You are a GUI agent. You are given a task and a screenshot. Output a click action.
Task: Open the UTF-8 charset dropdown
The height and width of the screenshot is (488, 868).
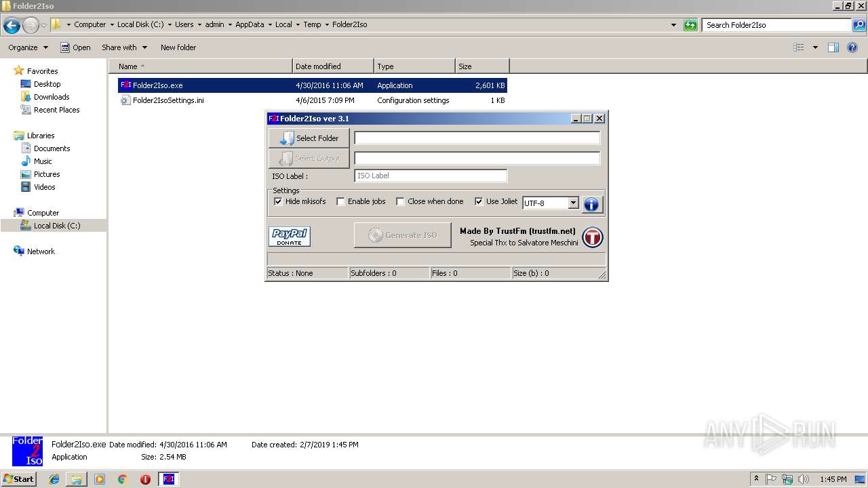coord(573,203)
